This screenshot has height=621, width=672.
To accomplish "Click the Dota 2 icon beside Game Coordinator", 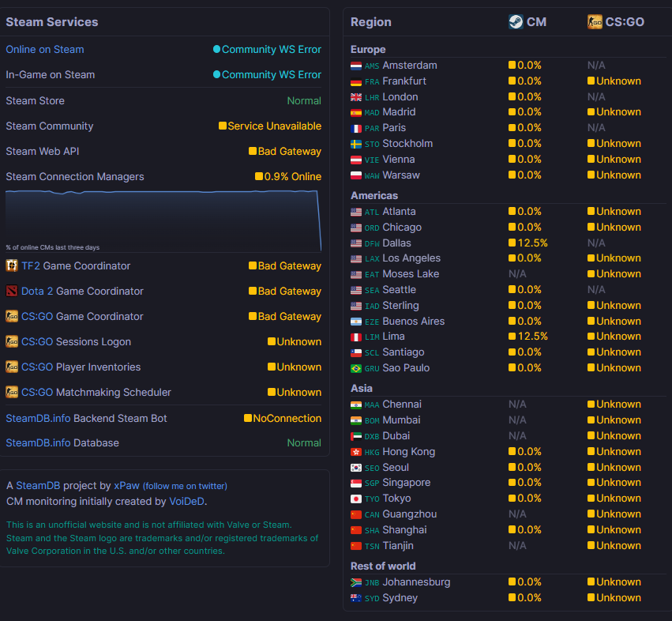I will (12, 292).
